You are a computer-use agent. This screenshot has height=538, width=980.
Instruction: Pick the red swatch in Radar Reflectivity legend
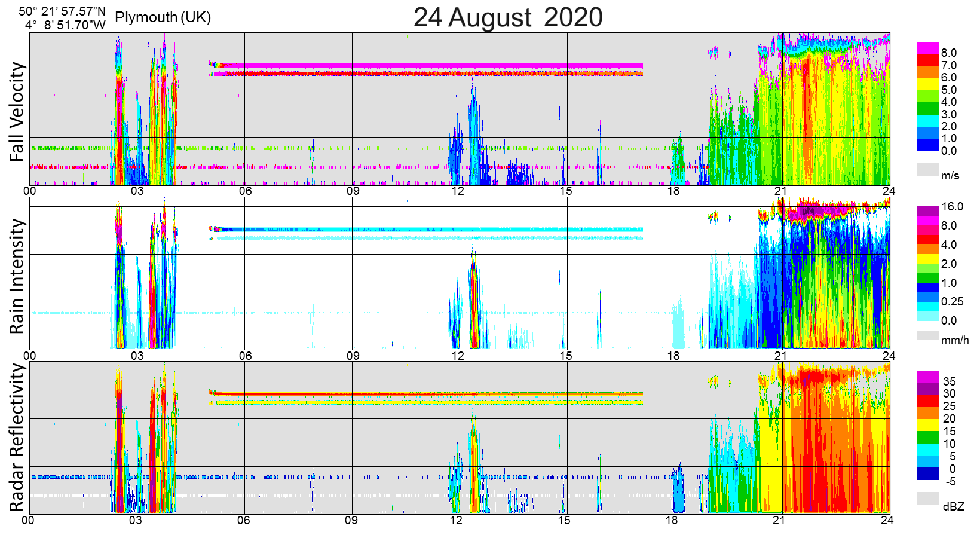pyautogui.click(x=928, y=401)
